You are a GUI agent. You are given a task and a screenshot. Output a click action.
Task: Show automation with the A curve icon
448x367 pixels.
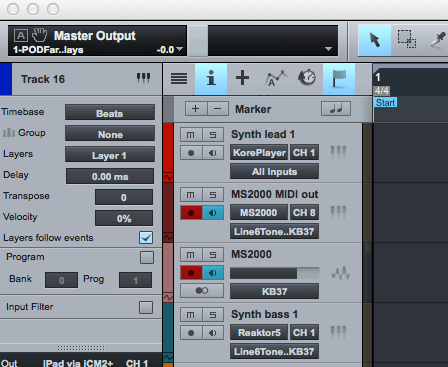[275, 79]
